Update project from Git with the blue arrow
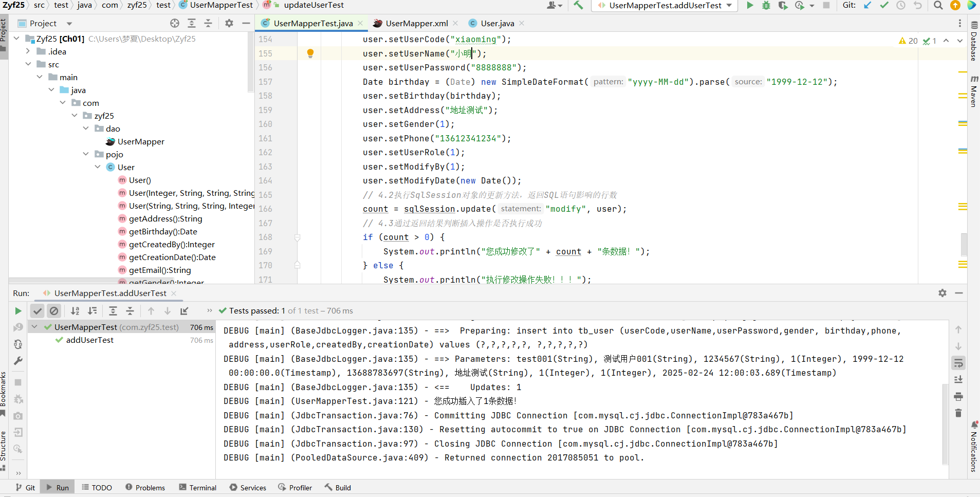The height and width of the screenshot is (497, 980). point(867,5)
